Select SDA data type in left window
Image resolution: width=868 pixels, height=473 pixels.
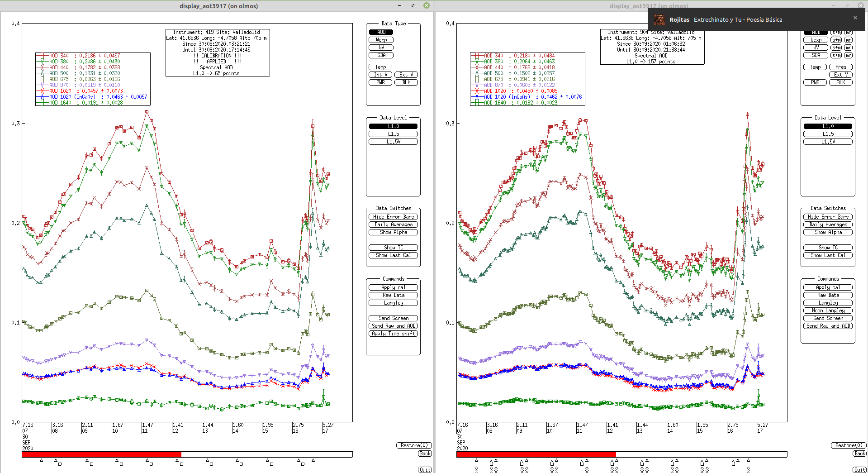[381, 55]
